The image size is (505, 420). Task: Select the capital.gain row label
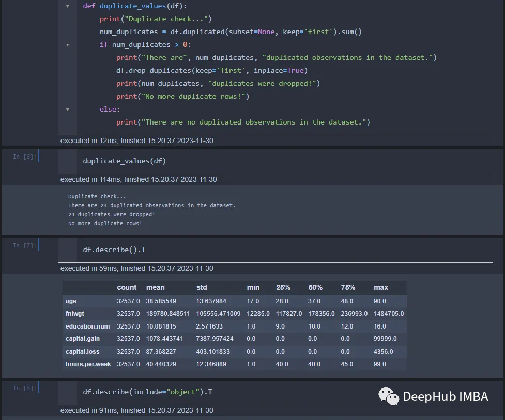[83, 339]
